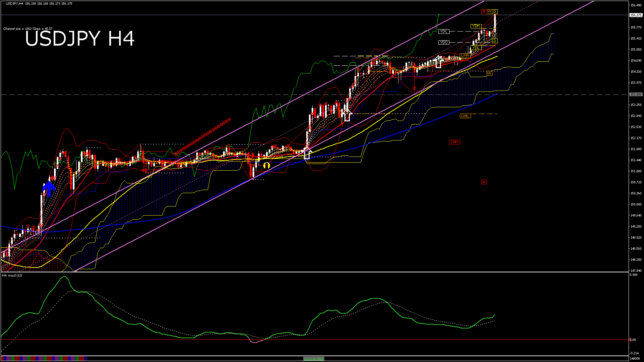The width and height of the screenshot is (644, 362).
Task: Click the D in the M W D group
Action: [495, 12]
